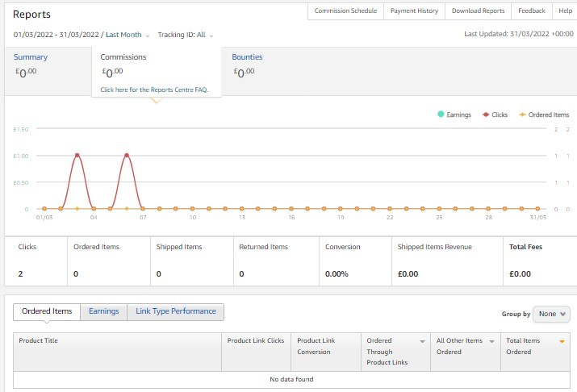
Task: Click the Total Fees £0.00 value
Action: pyautogui.click(x=520, y=274)
